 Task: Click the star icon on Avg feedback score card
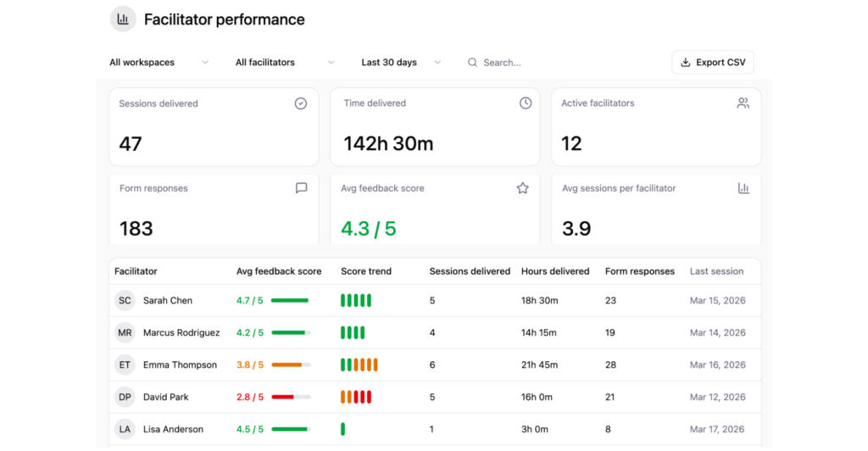[x=522, y=188]
